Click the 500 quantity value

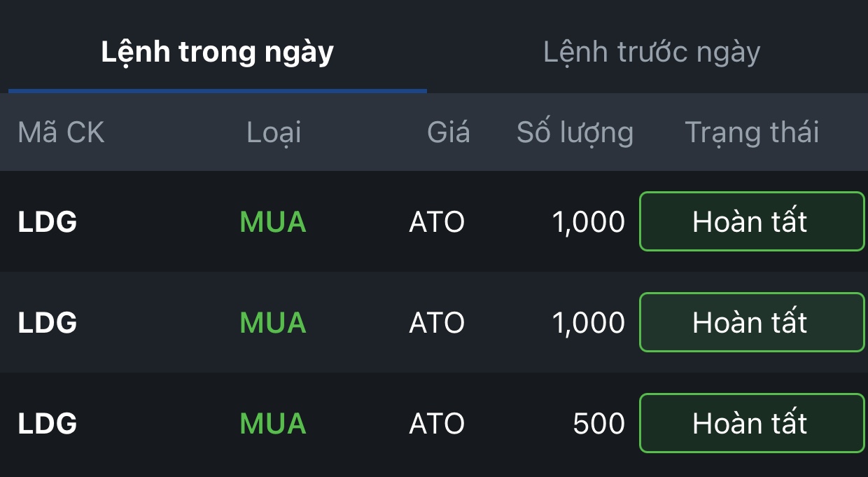point(598,424)
